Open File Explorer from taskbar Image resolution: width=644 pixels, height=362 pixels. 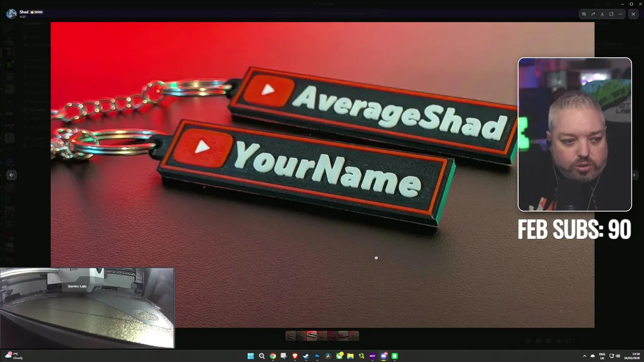click(x=350, y=356)
